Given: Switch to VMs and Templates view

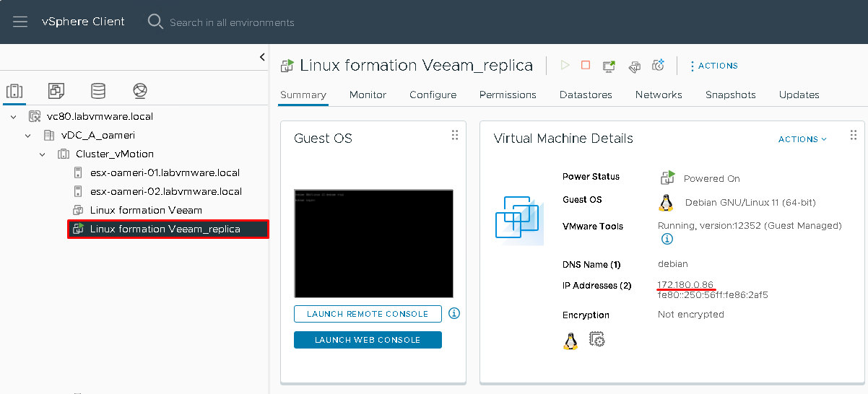Looking at the screenshot, I should pos(56,91).
